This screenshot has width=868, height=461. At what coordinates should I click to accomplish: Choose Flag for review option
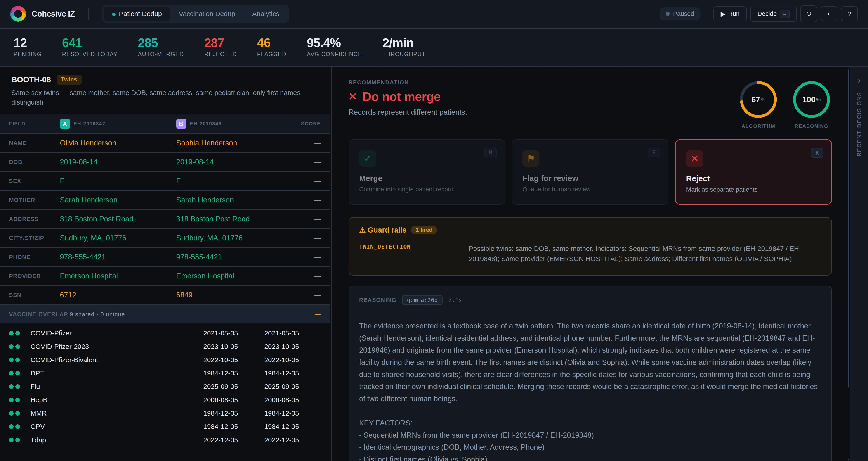click(590, 172)
